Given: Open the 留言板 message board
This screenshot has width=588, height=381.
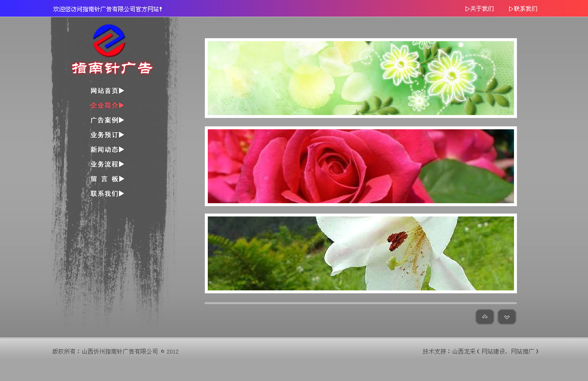Looking at the screenshot, I should tap(107, 179).
